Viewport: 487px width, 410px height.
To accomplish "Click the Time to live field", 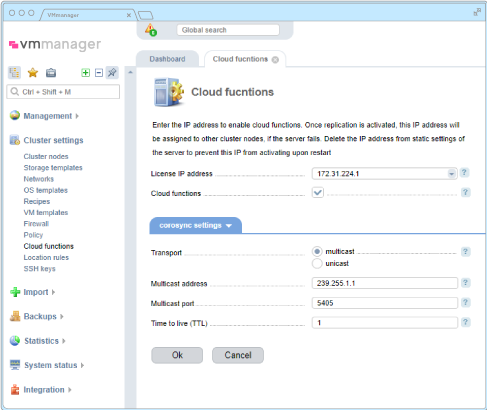I will (x=385, y=322).
